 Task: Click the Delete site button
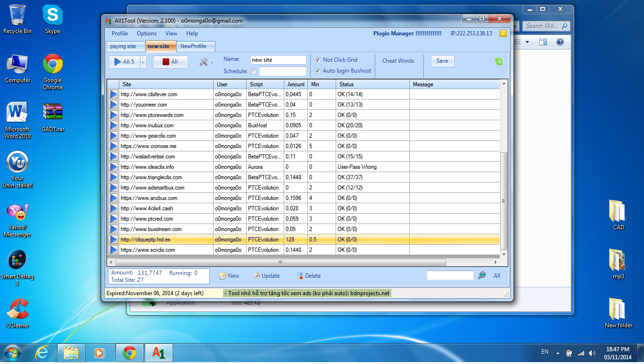click(x=309, y=276)
